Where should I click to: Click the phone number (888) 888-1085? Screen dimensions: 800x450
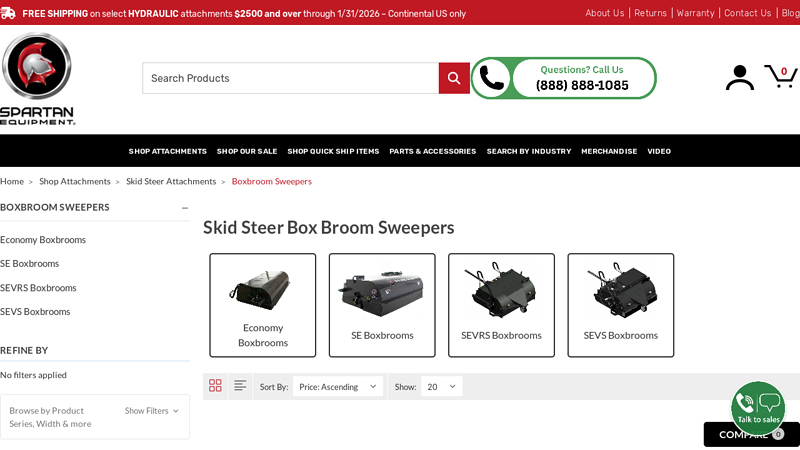(582, 86)
